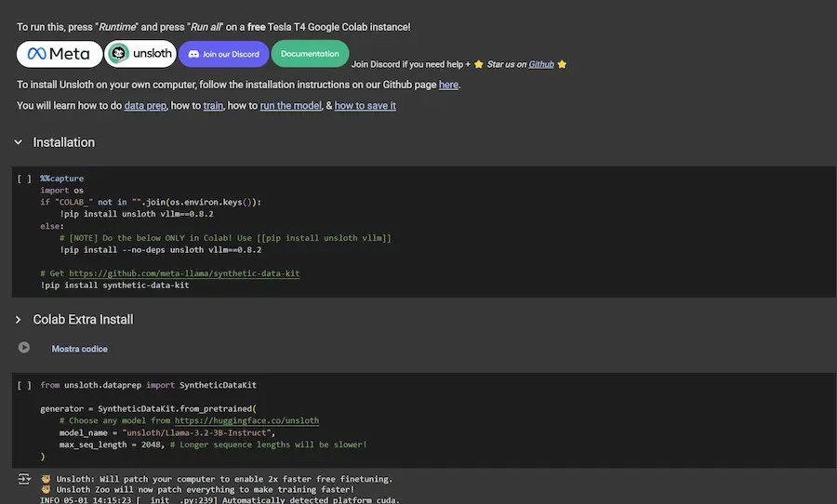
Task: Open the huggingface.co/unsloth URL
Action: tap(246, 420)
